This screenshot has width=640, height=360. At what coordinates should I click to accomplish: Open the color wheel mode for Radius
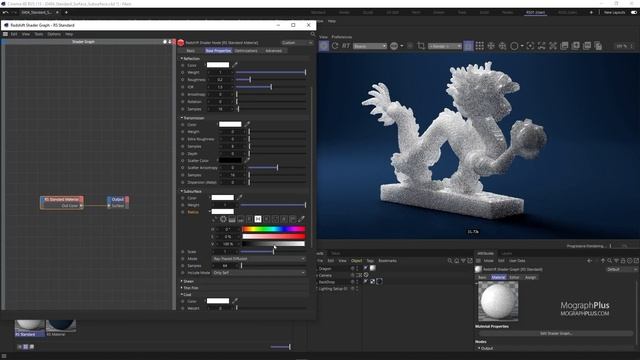223,219
